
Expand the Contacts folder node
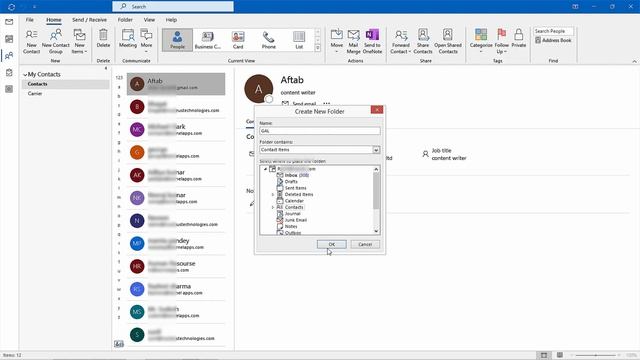click(x=273, y=207)
